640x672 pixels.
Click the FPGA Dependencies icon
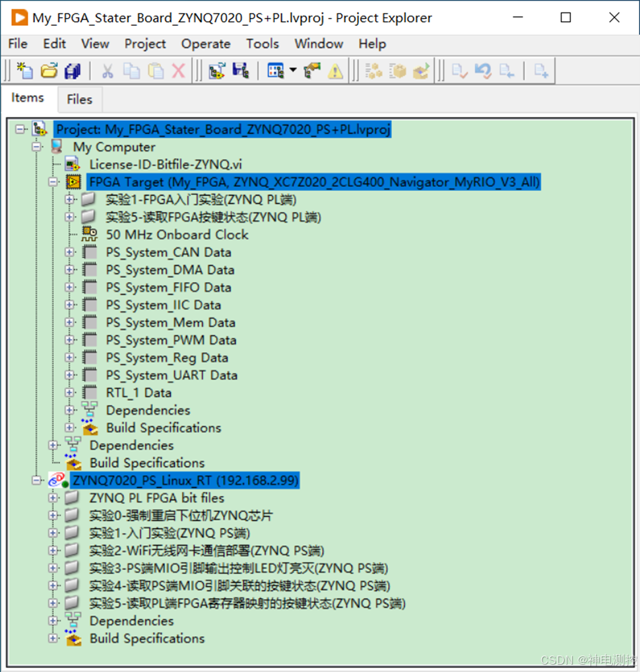(x=90, y=410)
